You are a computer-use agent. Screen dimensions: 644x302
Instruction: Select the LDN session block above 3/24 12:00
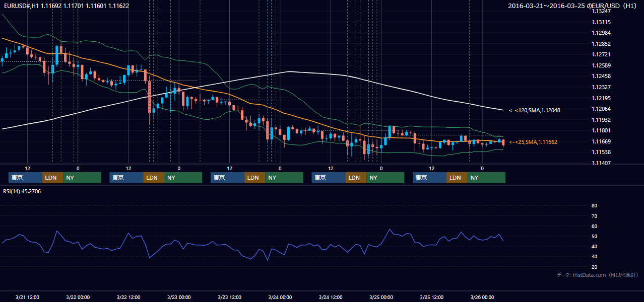pyautogui.click(x=356, y=178)
